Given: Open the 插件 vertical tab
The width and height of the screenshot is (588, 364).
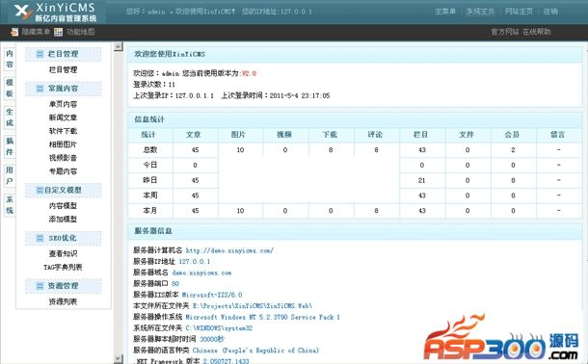Looking at the screenshot, I should [10, 146].
